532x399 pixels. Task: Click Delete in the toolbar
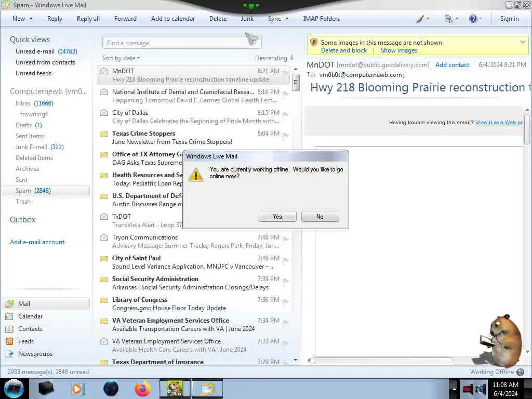click(218, 19)
